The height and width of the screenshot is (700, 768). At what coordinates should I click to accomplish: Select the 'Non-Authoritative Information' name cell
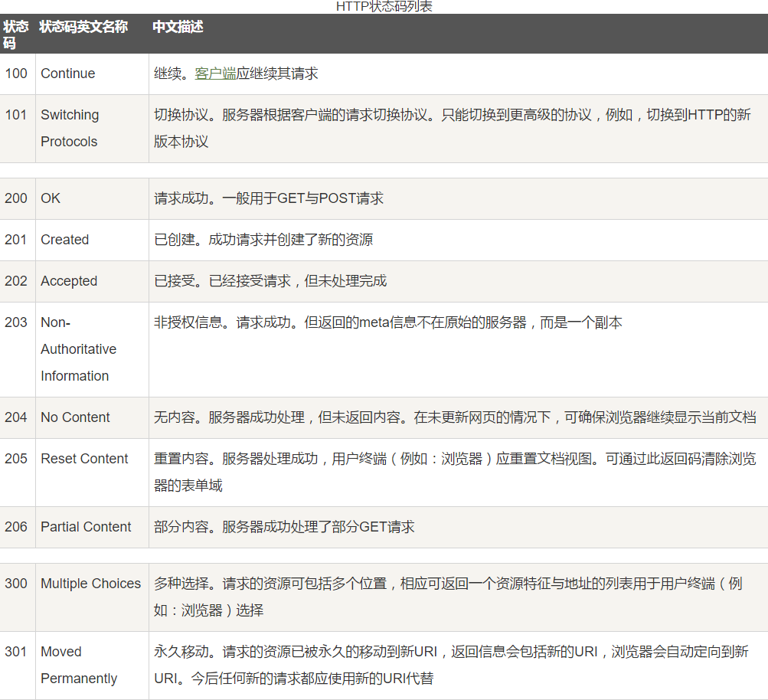pos(92,349)
